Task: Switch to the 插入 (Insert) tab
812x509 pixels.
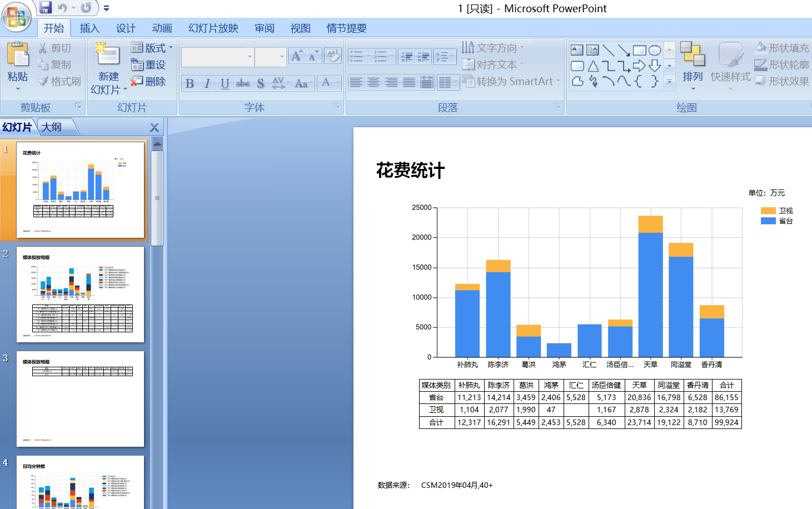Action: point(89,28)
